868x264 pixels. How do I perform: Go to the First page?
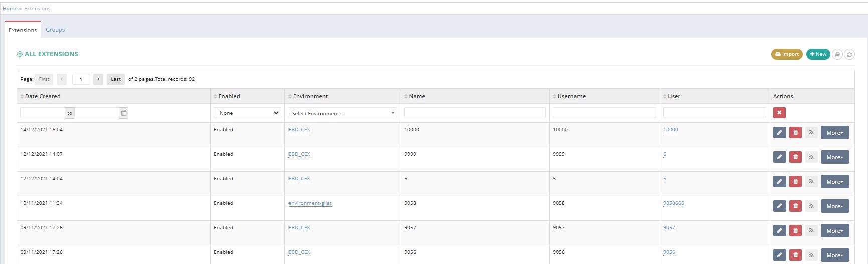(x=44, y=79)
